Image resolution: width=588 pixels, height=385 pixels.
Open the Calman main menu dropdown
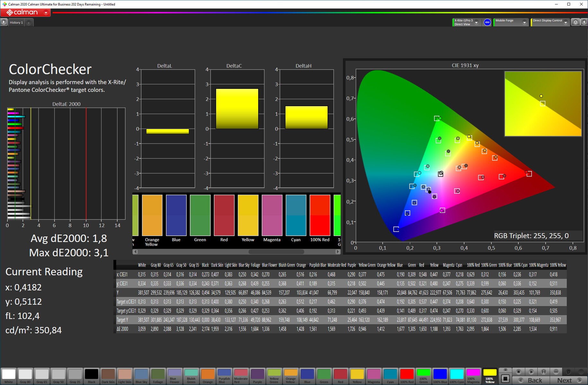46,13
